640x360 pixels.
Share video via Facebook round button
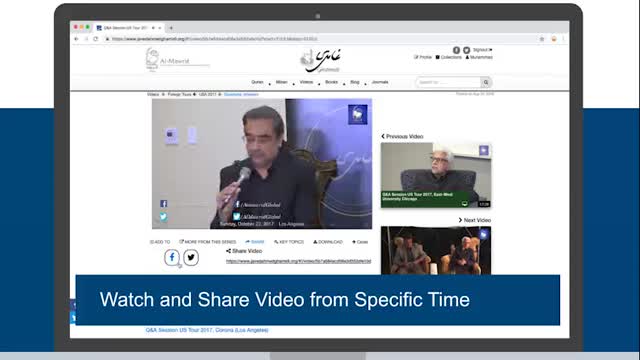pyautogui.click(x=172, y=257)
